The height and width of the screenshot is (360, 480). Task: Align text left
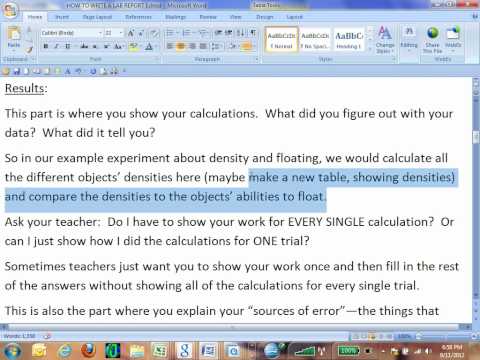tap(170, 46)
